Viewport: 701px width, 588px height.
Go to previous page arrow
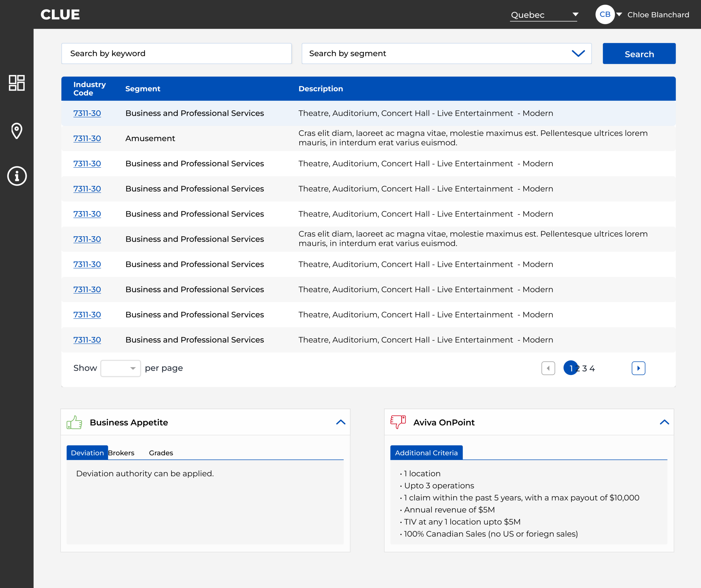tap(548, 368)
